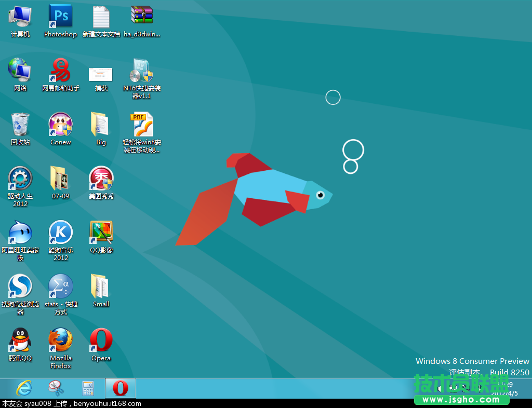Select the folder named Big
The width and height of the screenshot is (532, 408).
coord(101,125)
